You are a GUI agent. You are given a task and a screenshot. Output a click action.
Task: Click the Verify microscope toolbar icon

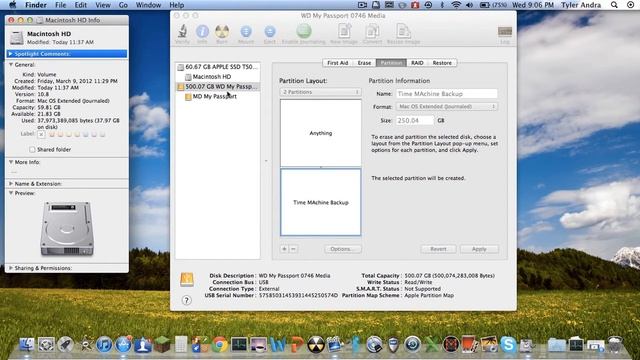[x=182, y=32]
